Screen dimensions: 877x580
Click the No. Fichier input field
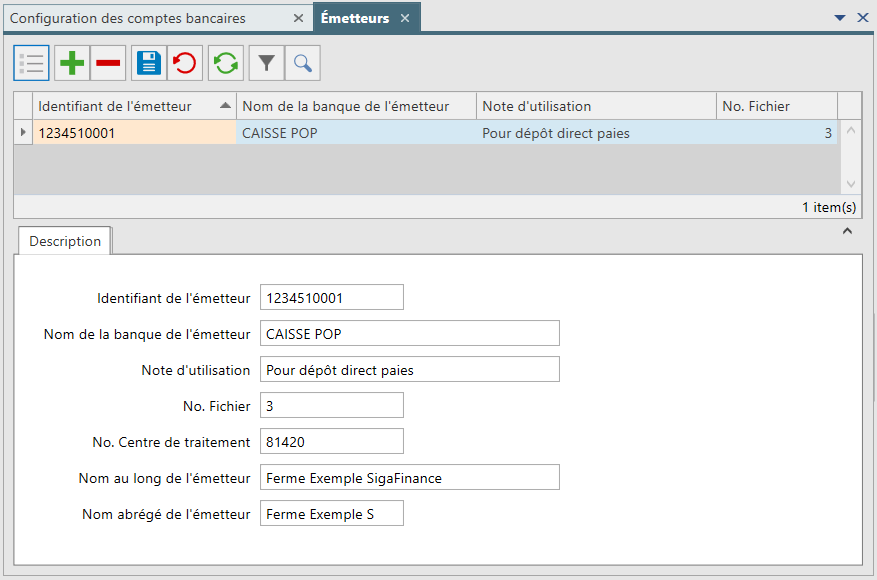(x=332, y=405)
